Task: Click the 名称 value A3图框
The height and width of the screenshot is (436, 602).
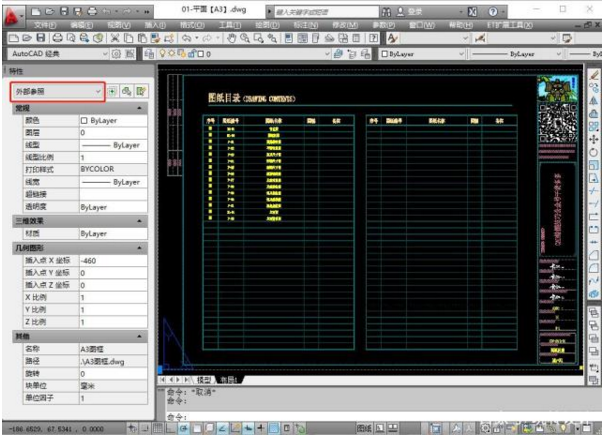Action: pos(113,349)
